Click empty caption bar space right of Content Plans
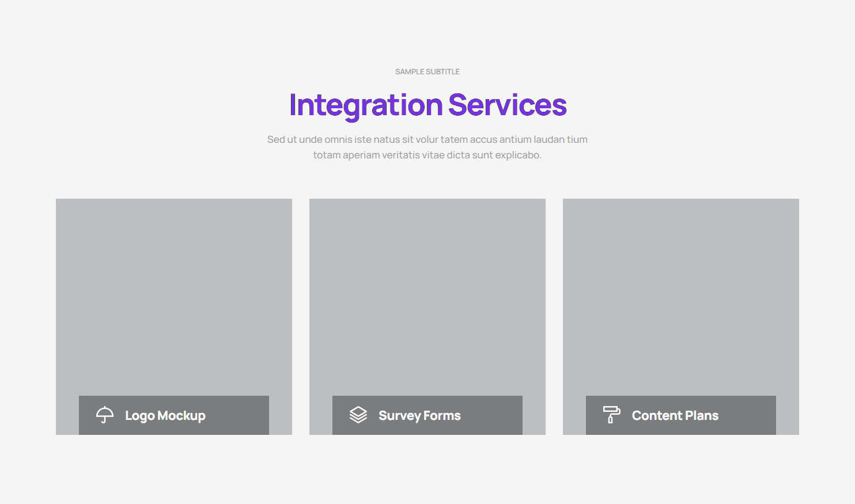 coord(748,415)
